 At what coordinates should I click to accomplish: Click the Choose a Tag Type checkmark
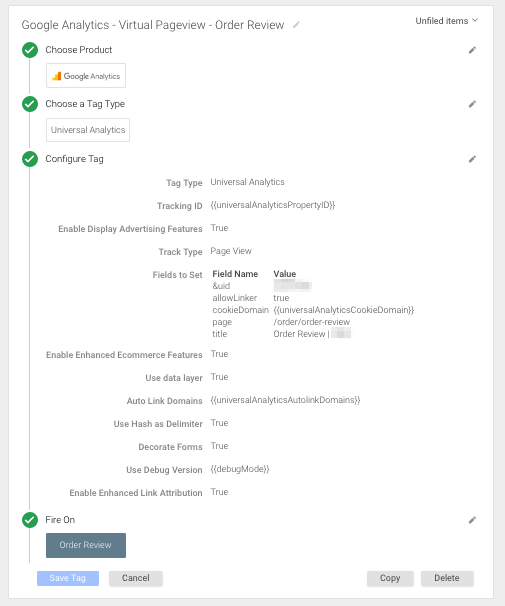point(30,104)
